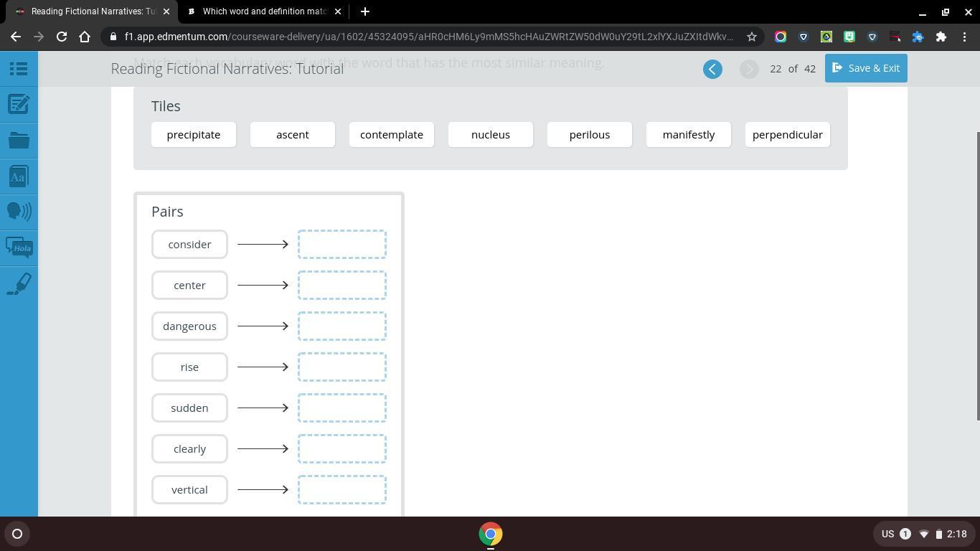Close the Reading Fictional Narratives tab
980x551 pixels.
pyautogui.click(x=167, y=11)
